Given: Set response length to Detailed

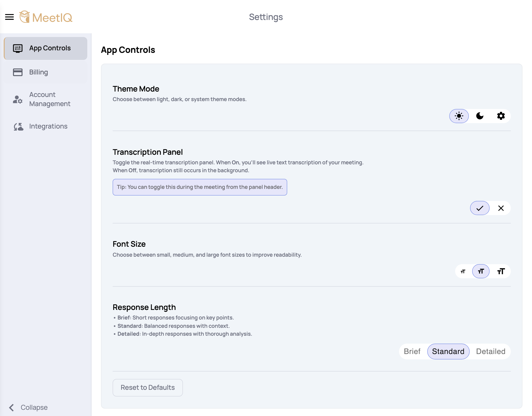Looking at the screenshot, I should [x=490, y=351].
